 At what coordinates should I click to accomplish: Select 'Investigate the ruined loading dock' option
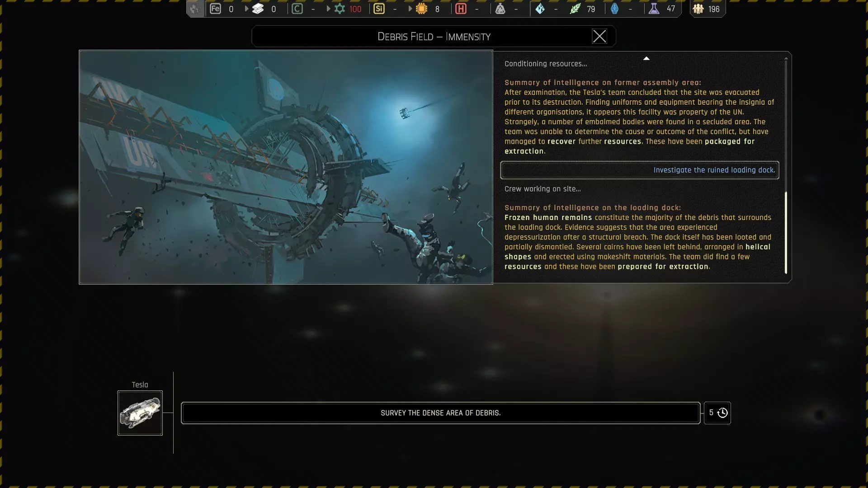tap(639, 170)
